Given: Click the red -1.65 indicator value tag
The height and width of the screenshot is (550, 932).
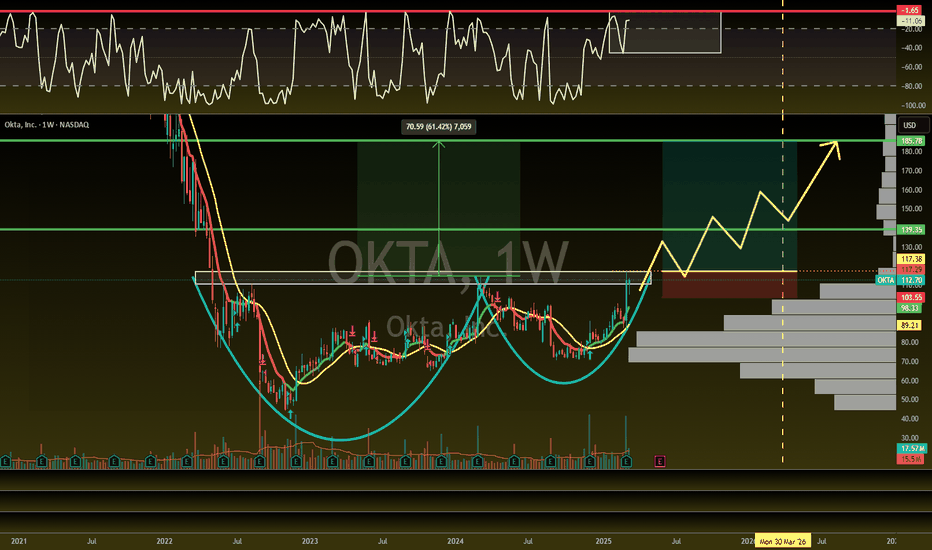Looking at the screenshot, I should [x=910, y=10].
